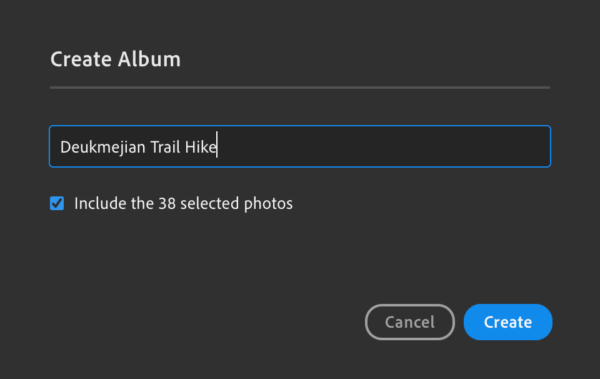
Task: Click the Create button
Action: (x=508, y=322)
